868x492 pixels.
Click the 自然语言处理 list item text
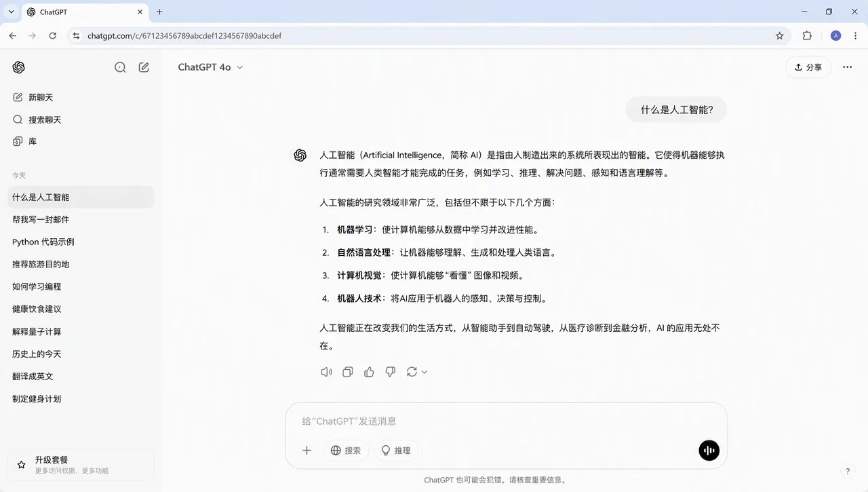[363, 252]
